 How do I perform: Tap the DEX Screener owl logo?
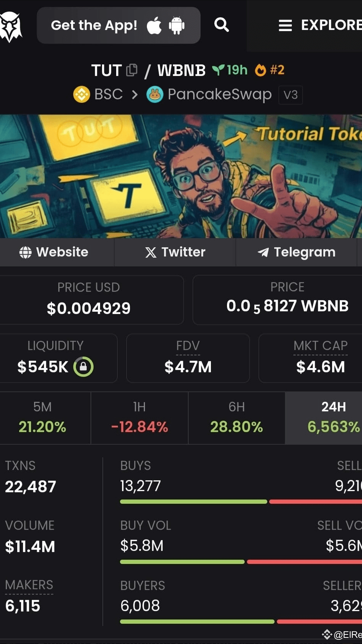[x=10, y=26]
